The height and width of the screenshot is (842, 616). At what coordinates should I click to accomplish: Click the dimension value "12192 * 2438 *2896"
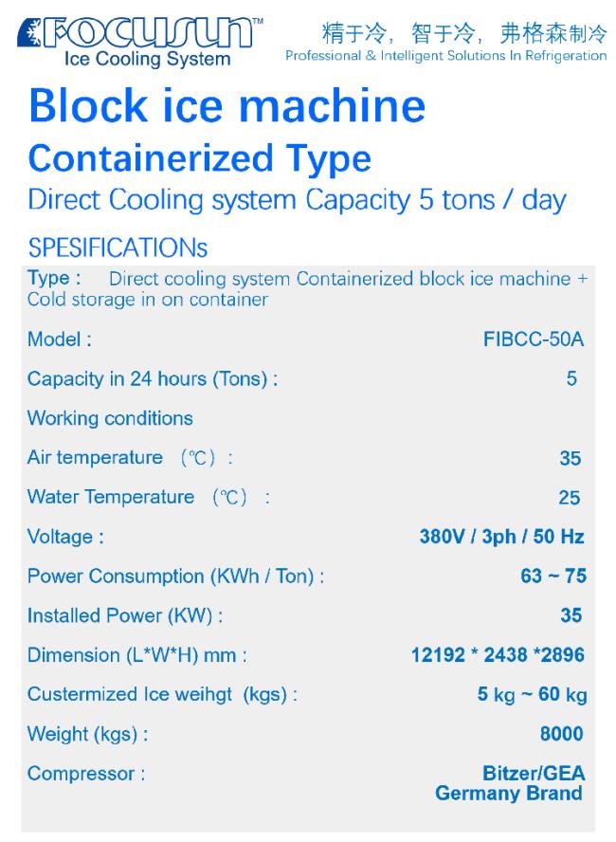click(x=498, y=655)
